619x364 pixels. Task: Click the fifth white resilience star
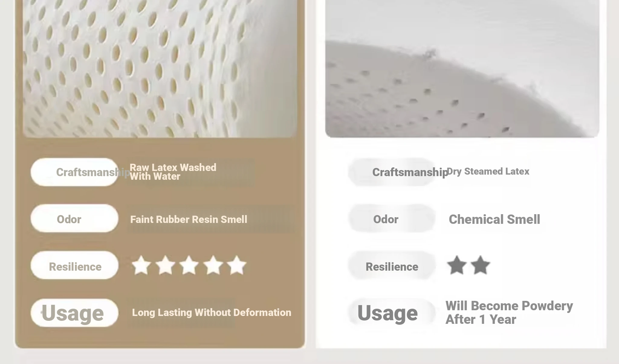point(237,265)
